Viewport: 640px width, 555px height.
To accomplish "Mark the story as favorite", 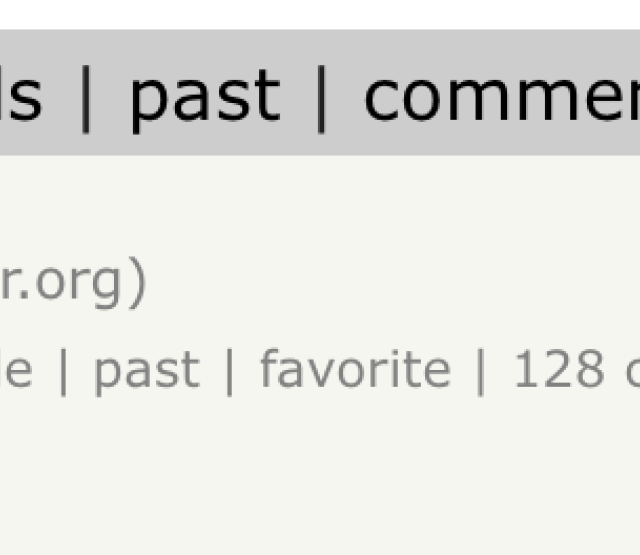I will pos(356,369).
